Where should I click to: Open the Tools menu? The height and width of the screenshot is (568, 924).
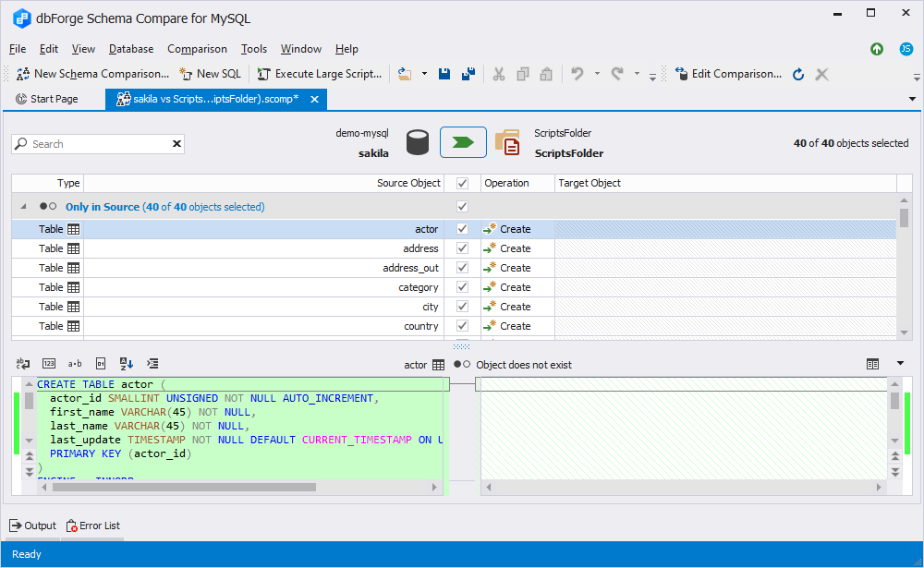click(254, 49)
